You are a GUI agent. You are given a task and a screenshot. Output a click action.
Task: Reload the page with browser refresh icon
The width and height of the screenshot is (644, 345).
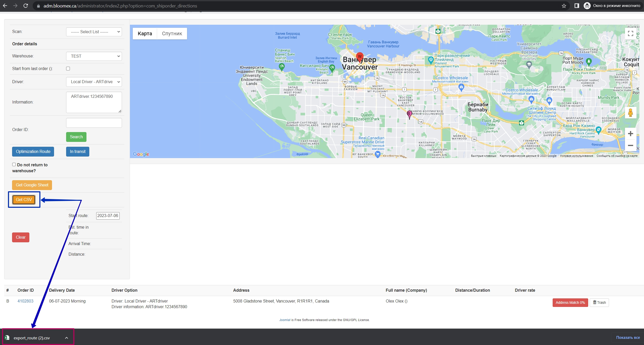click(x=25, y=6)
